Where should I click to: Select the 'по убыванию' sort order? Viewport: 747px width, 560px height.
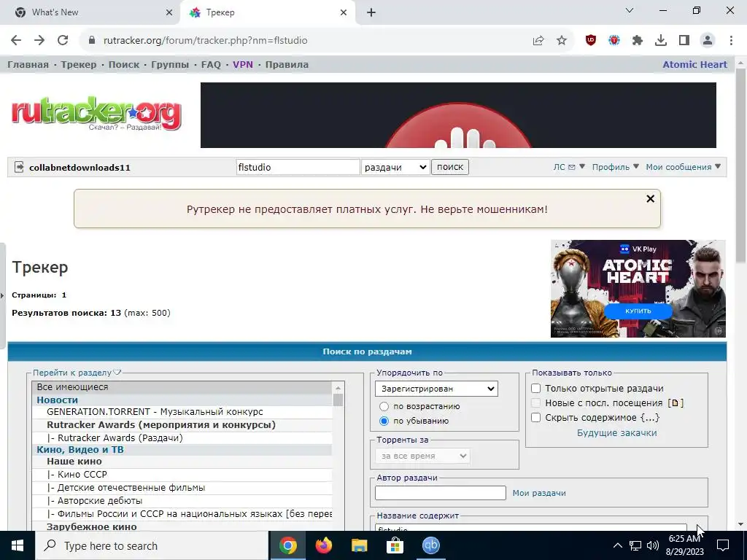[x=384, y=421]
